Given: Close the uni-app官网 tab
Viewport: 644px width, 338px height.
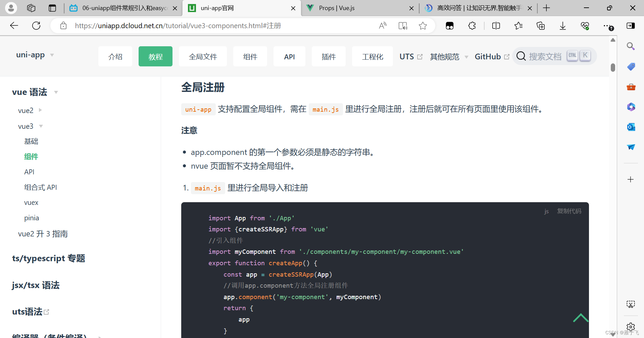Looking at the screenshot, I should pos(293,8).
